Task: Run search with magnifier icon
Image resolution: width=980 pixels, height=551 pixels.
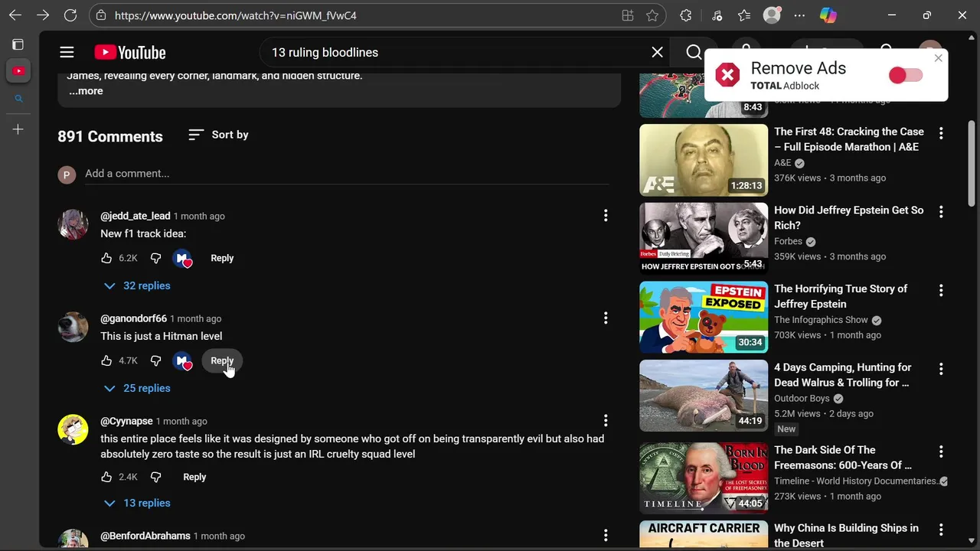Action: point(694,52)
